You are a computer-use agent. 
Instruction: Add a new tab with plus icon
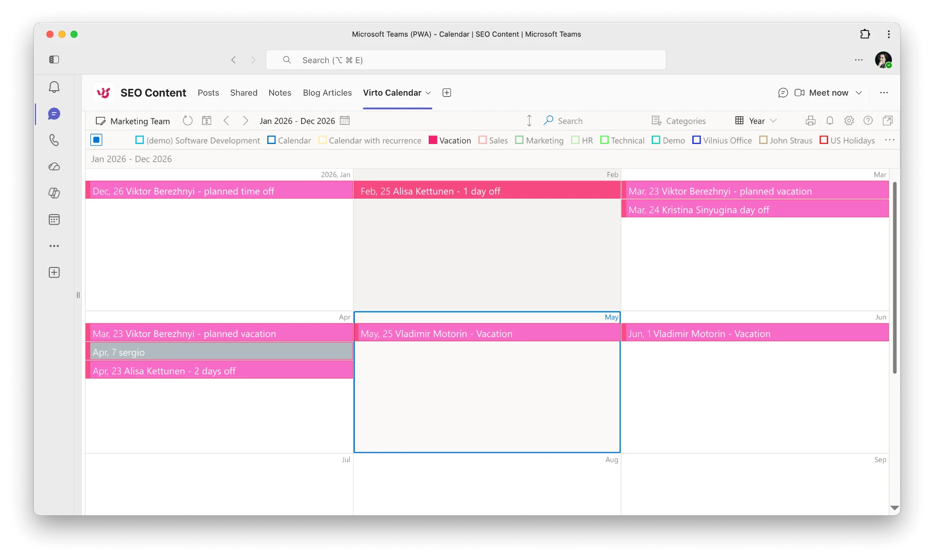tap(447, 93)
